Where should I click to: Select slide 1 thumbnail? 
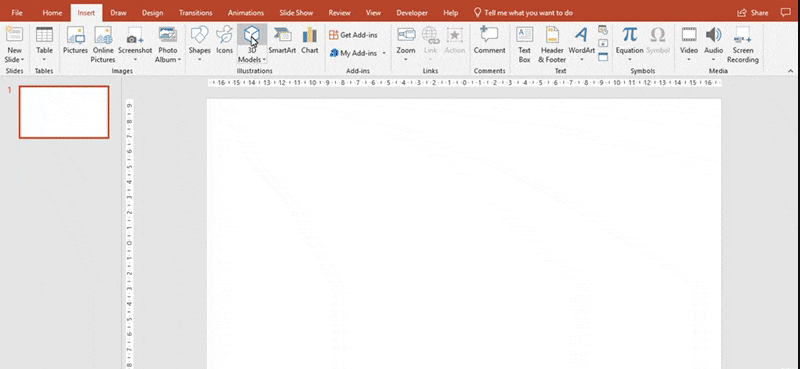(x=64, y=112)
